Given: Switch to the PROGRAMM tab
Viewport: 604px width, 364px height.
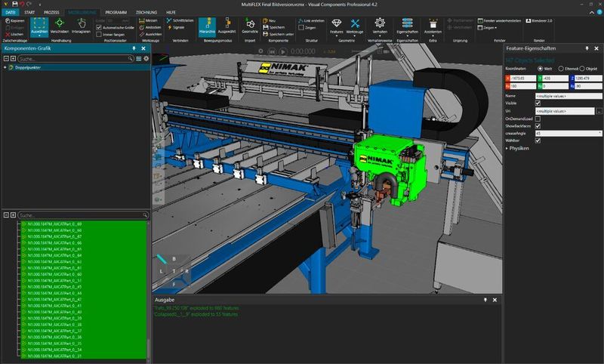Looking at the screenshot, I should point(116,12).
